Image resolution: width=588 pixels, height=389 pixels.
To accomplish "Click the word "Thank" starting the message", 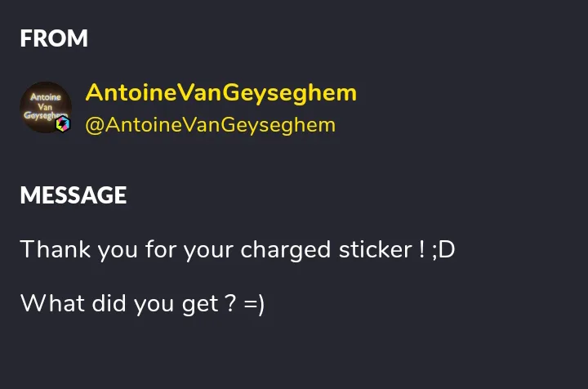I will 56,249.
